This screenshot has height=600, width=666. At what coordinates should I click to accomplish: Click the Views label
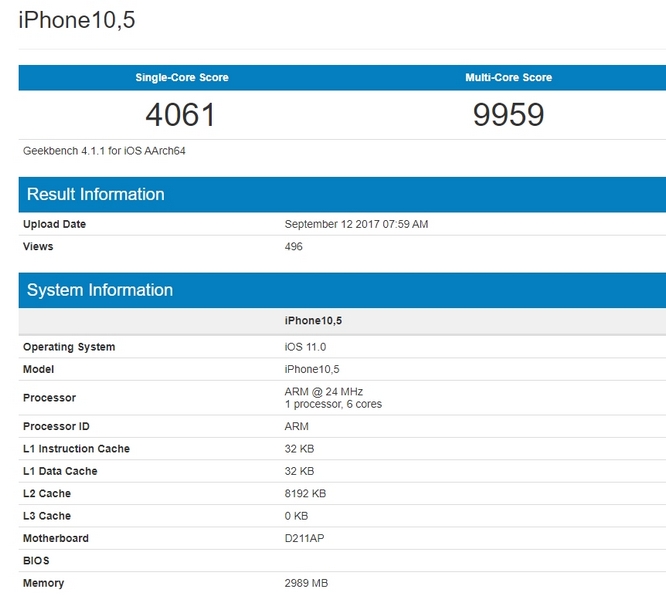[38, 246]
